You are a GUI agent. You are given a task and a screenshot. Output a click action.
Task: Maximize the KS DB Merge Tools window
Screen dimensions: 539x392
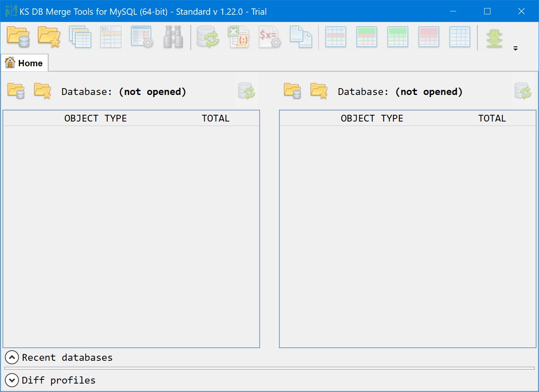pyautogui.click(x=487, y=11)
